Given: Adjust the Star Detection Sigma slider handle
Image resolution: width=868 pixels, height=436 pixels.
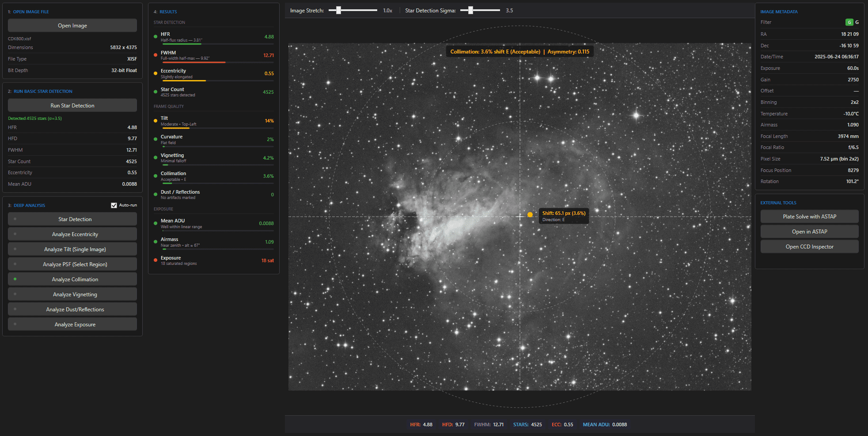Looking at the screenshot, I should pyautogui.click(x=470, y=10).
